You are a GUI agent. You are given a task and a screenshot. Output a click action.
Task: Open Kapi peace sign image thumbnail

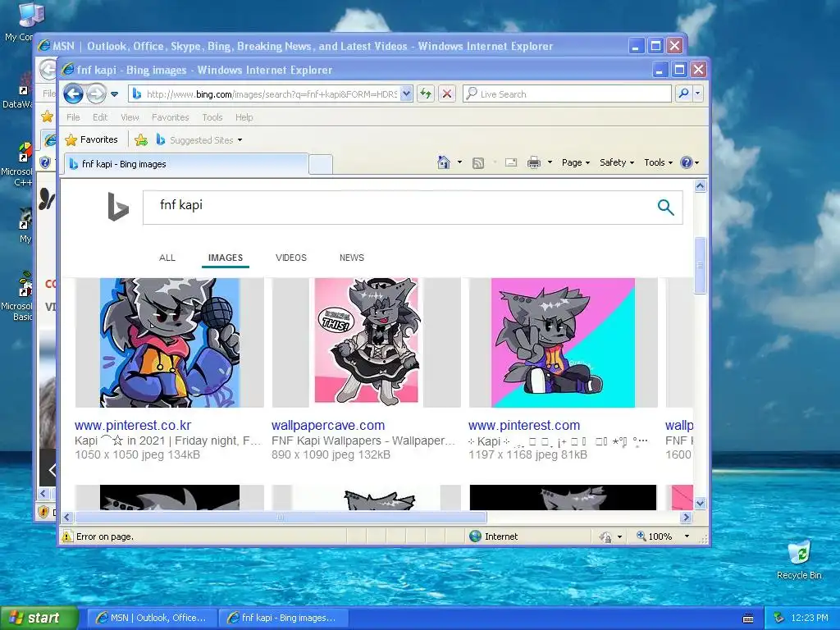click(563, 343)
